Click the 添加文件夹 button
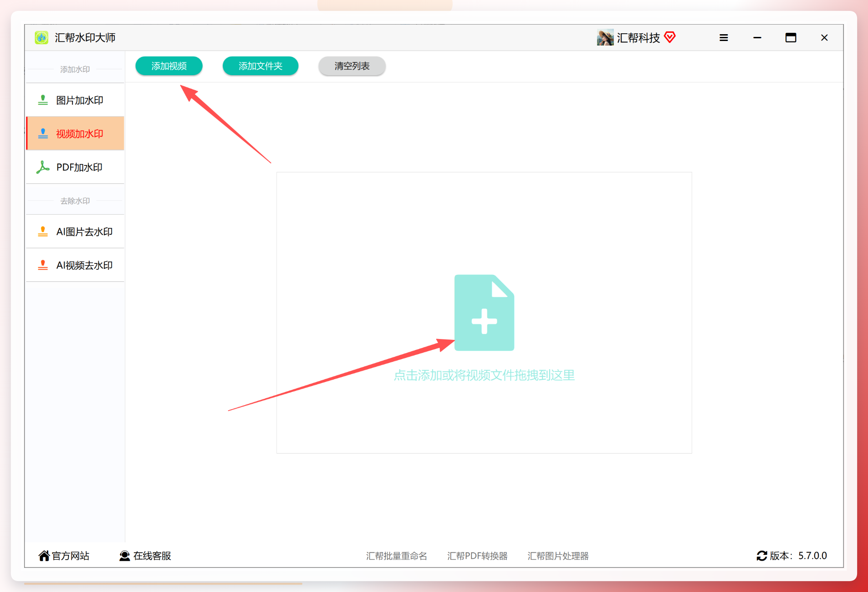The width and height of the screenshot is (868, 592). click(x=260, y=66)
